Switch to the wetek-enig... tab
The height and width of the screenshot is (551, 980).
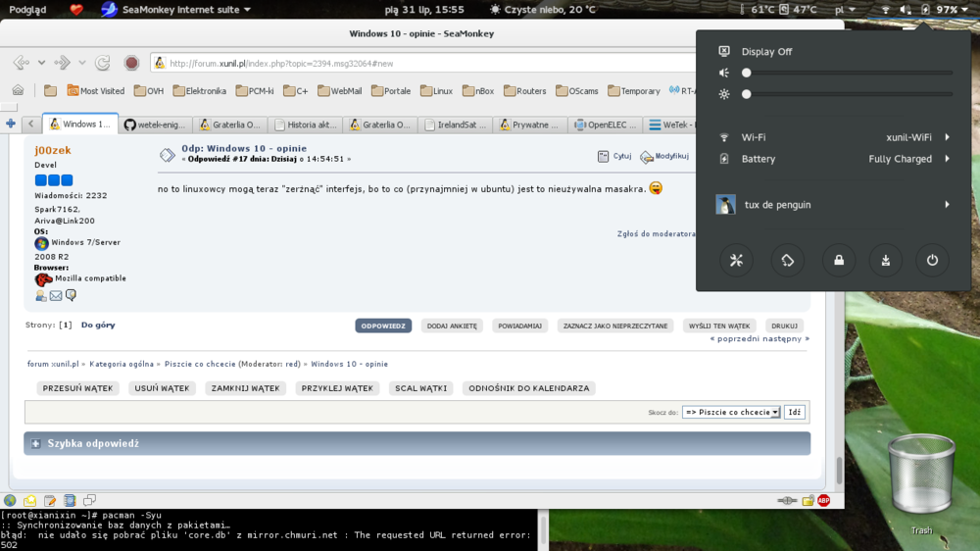156,125
